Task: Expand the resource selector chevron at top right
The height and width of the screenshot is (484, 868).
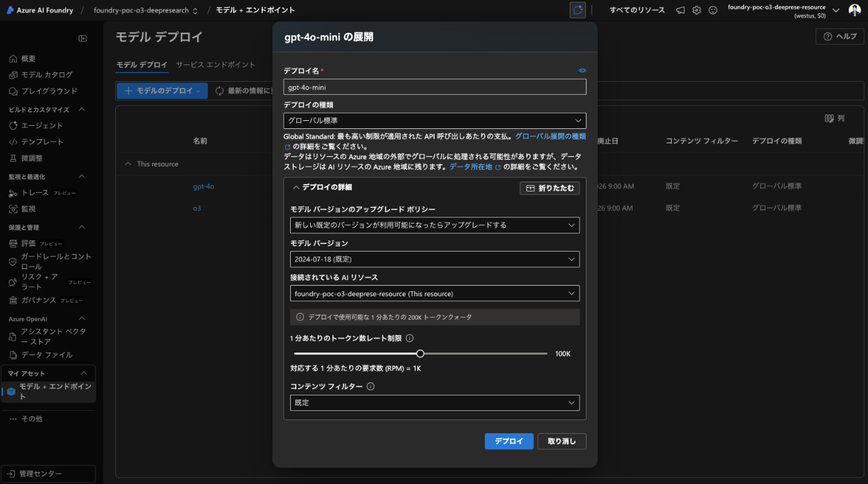Action: (835, 11)
